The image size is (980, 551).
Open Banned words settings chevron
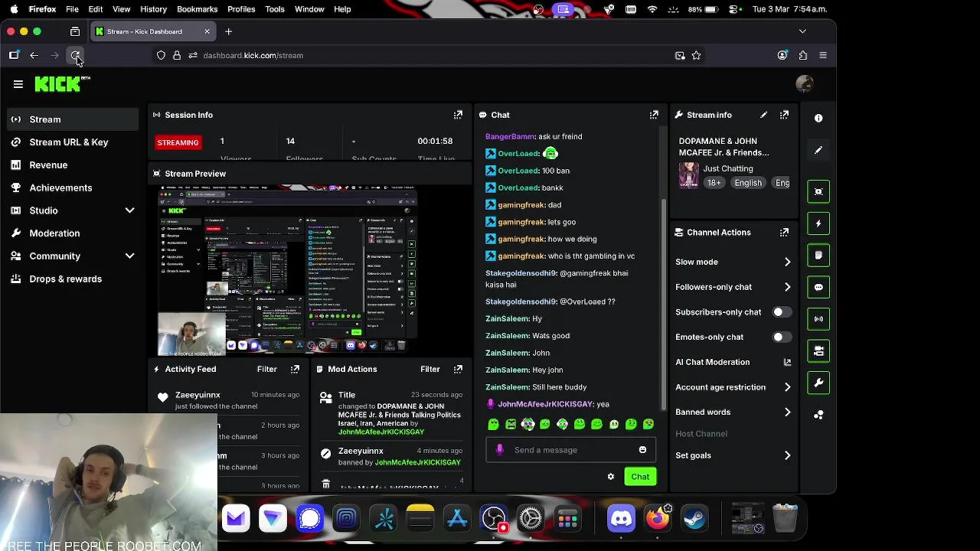tap(787, 412)
